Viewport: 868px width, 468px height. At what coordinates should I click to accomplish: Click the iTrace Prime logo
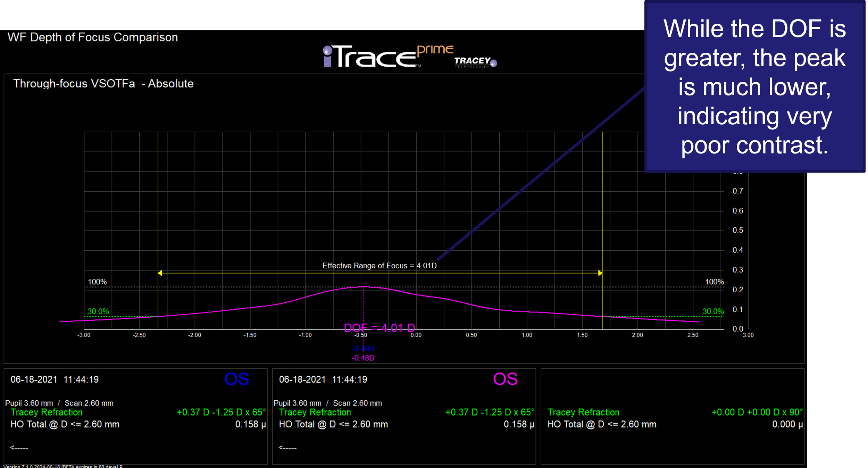point(387,56)
